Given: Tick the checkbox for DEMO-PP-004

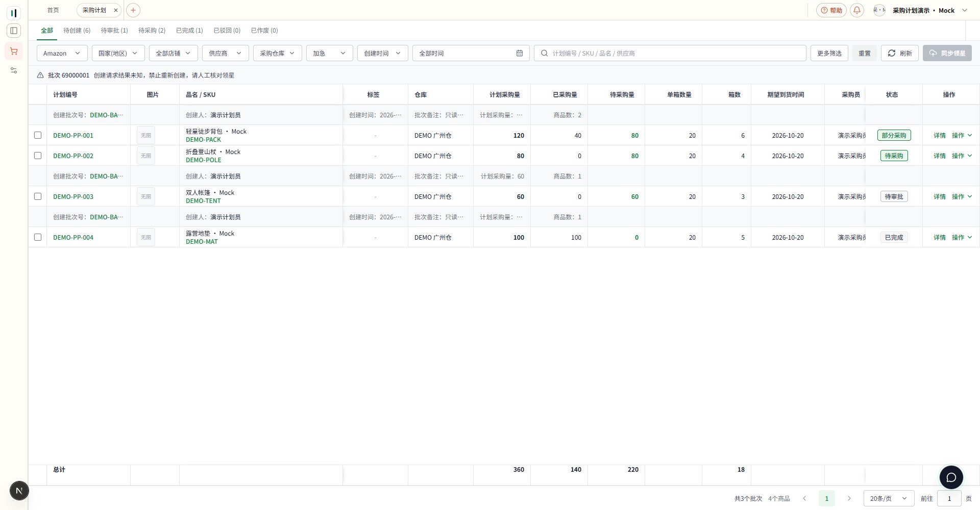Looking at the screenshot, I should click(38, 237).
